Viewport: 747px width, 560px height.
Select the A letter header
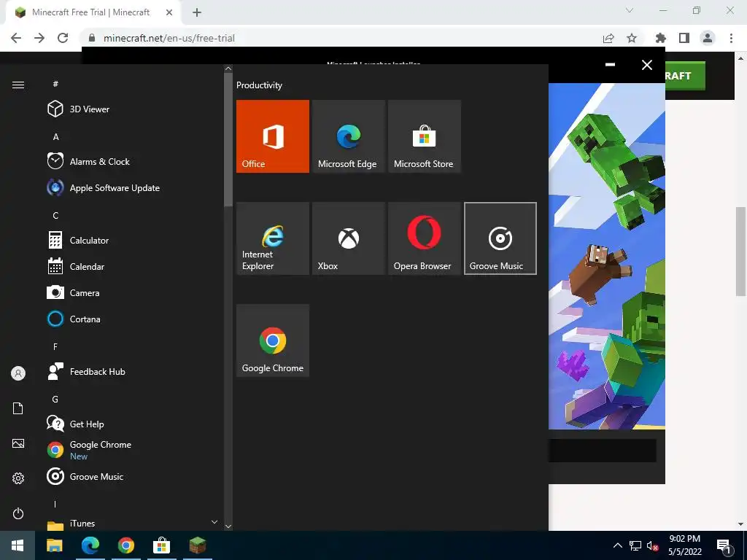55,136
